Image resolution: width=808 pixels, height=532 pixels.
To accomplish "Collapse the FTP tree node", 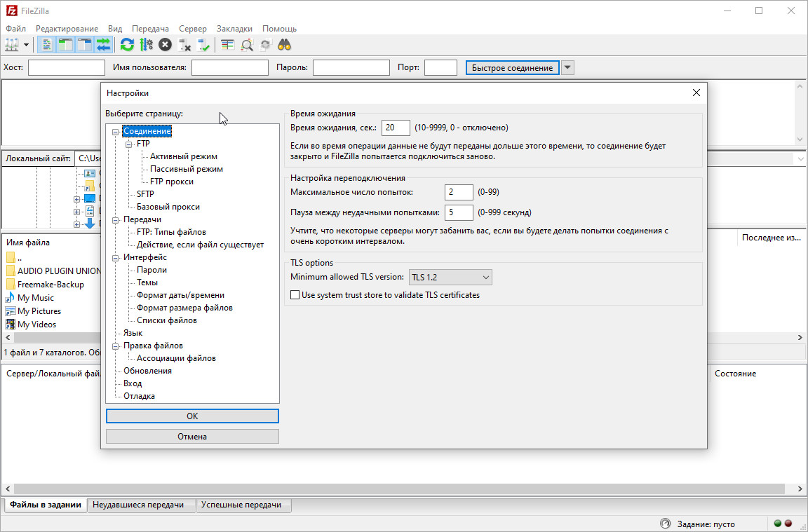I will coord(129,144).
